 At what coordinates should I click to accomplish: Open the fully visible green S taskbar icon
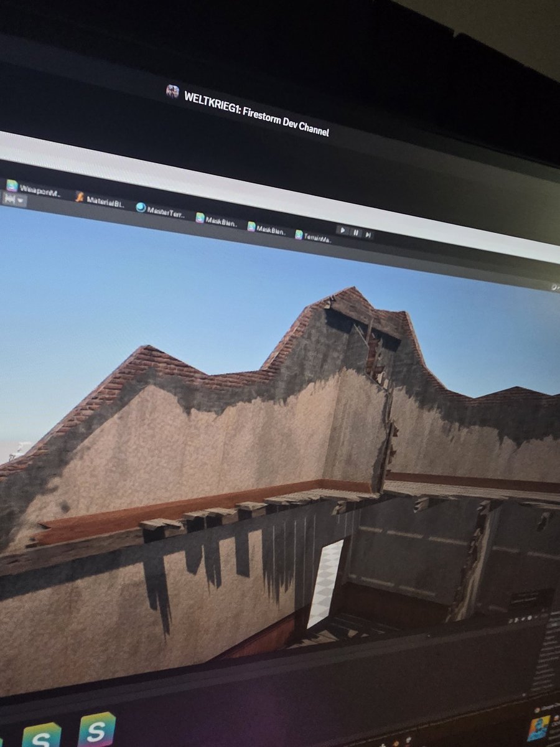(x=96, y=729)
